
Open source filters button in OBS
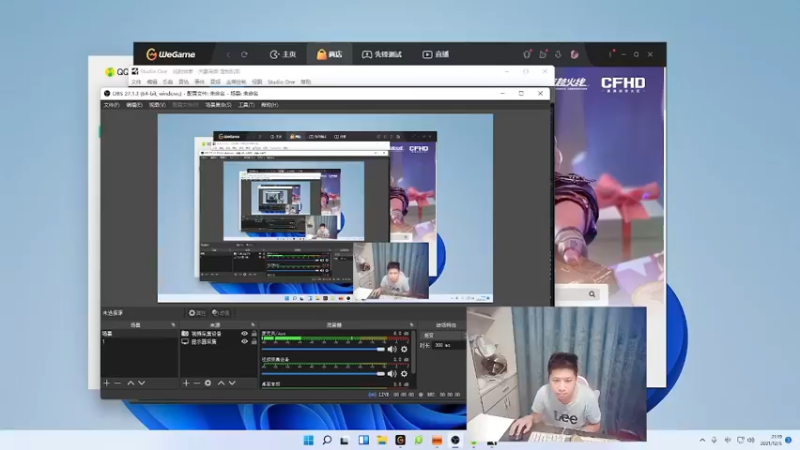click(x=220, y=313)
